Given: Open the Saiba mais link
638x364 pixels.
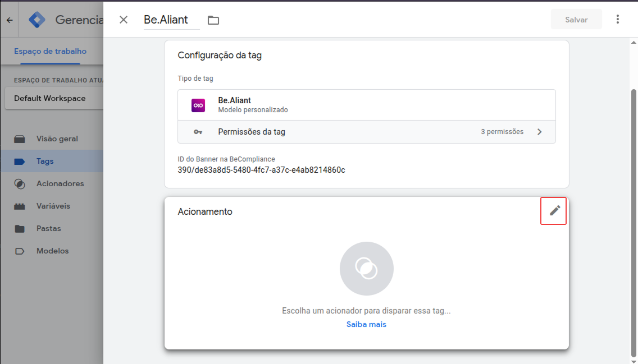Looking at the screenshot, I should pyautogui.click(x=366, y=324).
